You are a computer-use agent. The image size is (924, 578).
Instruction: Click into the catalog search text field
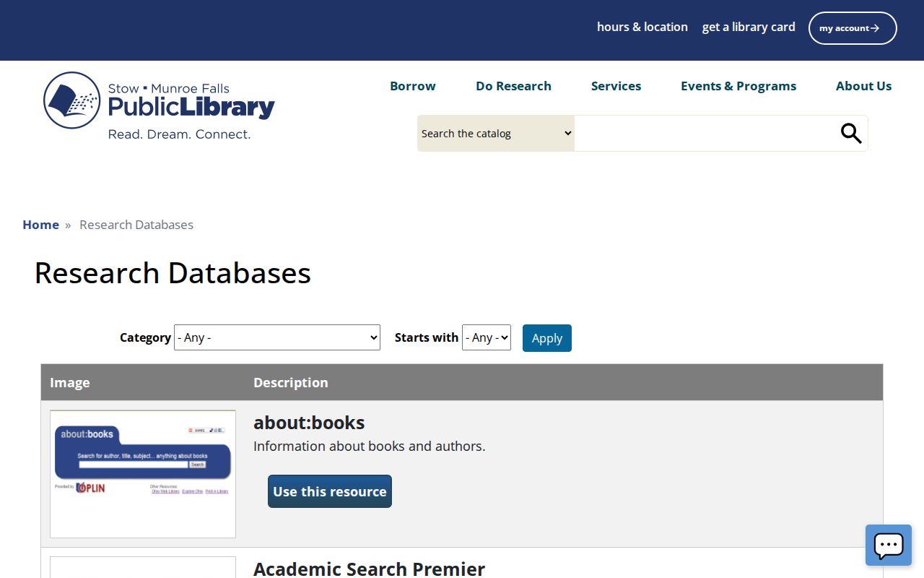pyautogui.click(x=704, y=134)
